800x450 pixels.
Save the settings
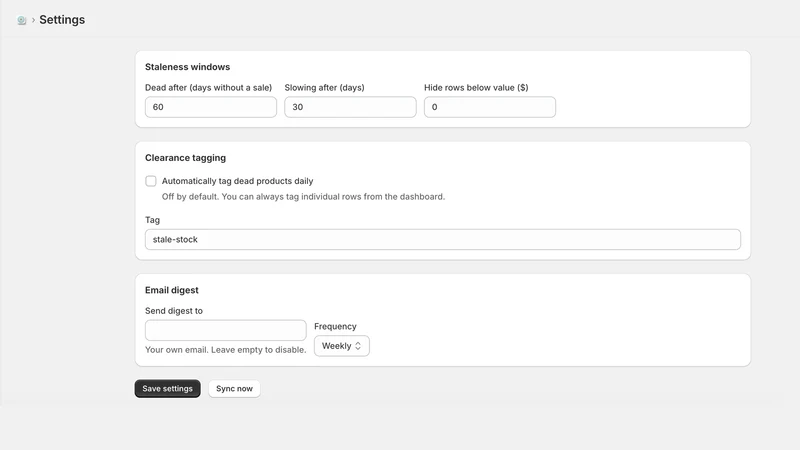[167, 389]
